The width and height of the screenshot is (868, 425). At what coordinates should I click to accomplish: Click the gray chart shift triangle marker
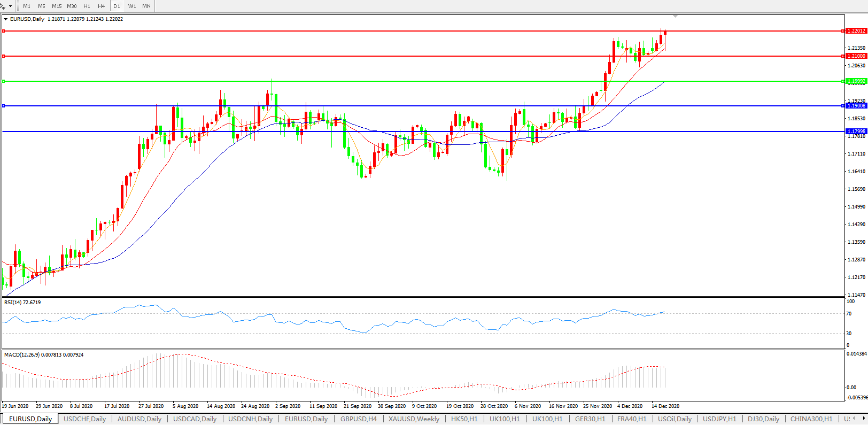pyautogui.click(x=676, y=17)
